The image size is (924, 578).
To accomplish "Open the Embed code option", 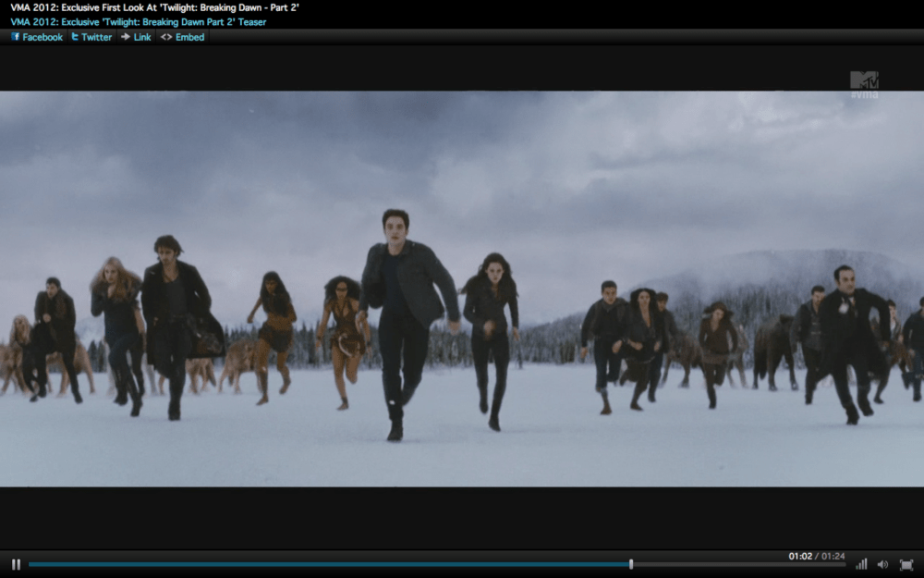I will (x=182, y=37).
